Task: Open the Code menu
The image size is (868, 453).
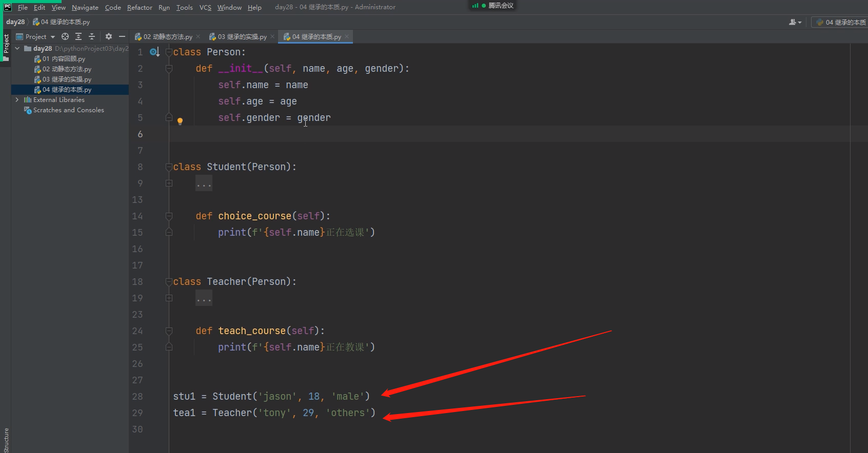Action: (113, 7)
